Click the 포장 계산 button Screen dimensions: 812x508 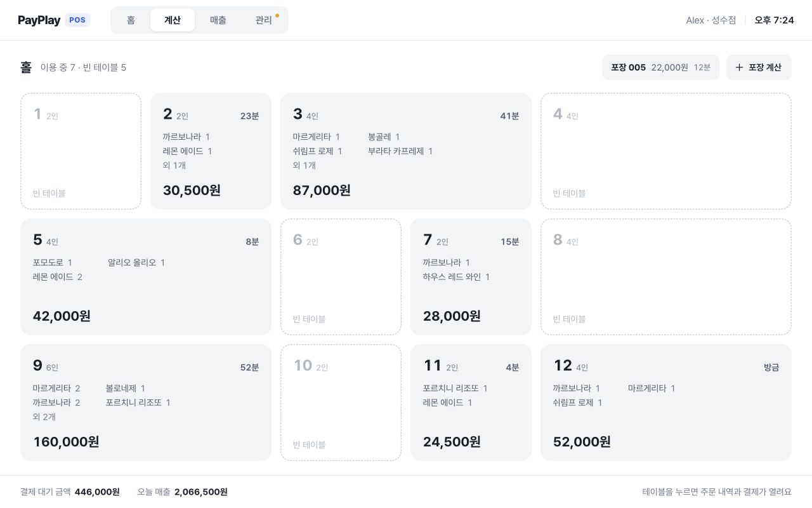tap(759, 67)
